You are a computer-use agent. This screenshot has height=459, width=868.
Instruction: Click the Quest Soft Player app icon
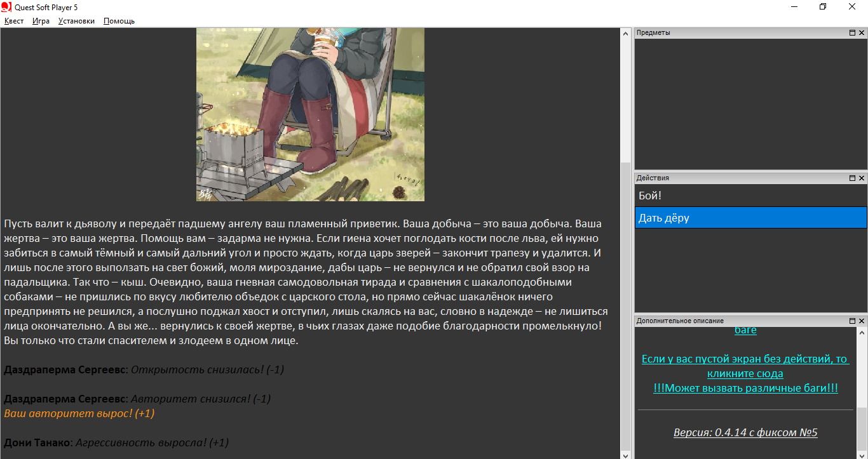(6, 6)
